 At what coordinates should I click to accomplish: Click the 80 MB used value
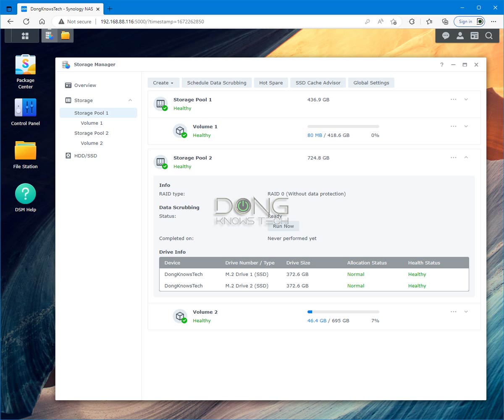click(x=315, y=135)
